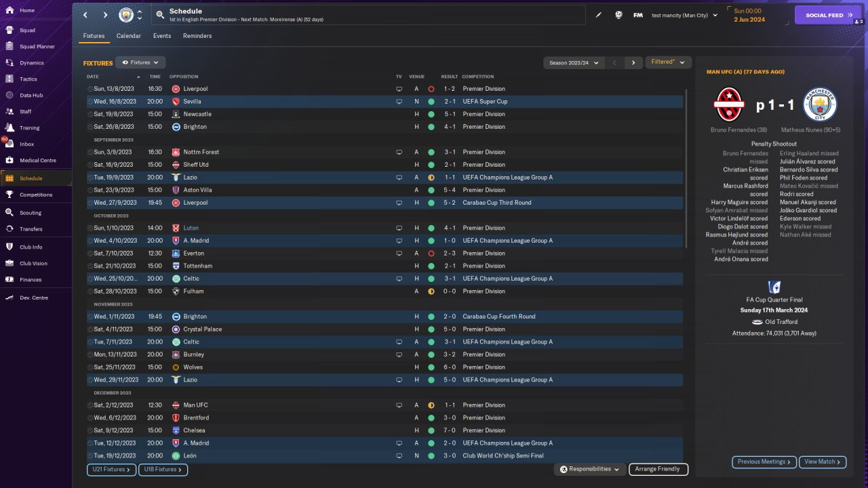Expand the Responsibilities dropdown
Image resolution: width=868 pixels, height=488 pixels.
click(589, 469)
